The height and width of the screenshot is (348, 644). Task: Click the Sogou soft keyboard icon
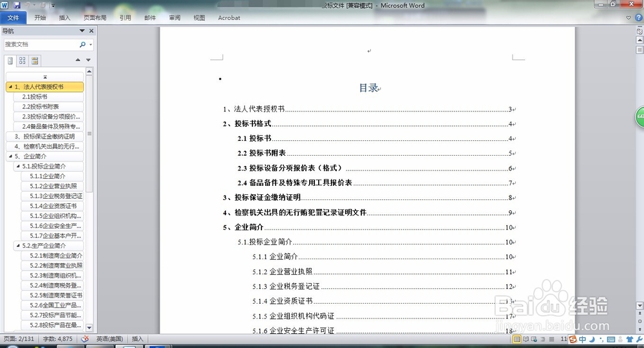(611, 340)
